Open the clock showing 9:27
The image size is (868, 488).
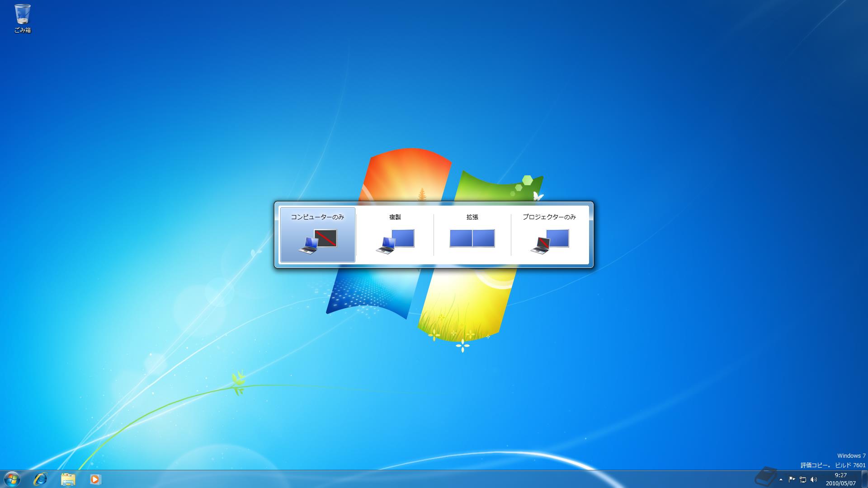tap(840, 479)
